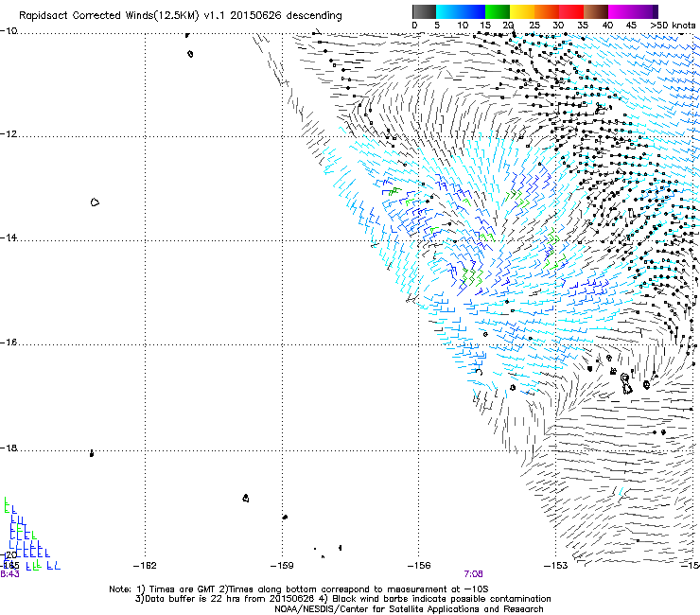Click the '-18' latitude axis label
The height and width of the screenshot is (615, 700).
[x=9, y=448]
